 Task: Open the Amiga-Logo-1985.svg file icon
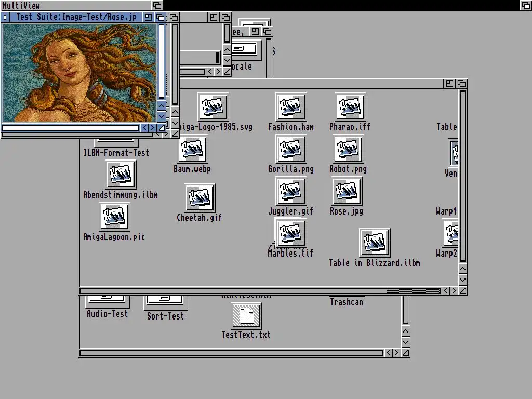pyautogui.click(x=213, y=107)
